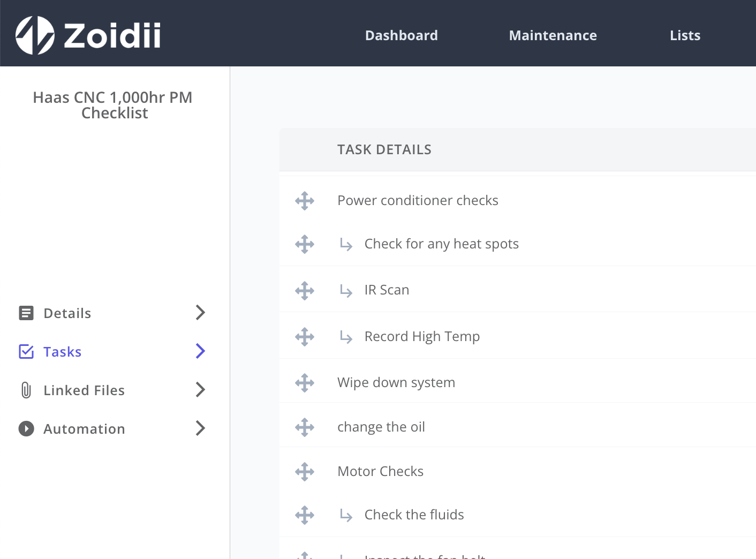756x559 pixels.
Task: Select the Wipe down system task
Action: point(396,382)
